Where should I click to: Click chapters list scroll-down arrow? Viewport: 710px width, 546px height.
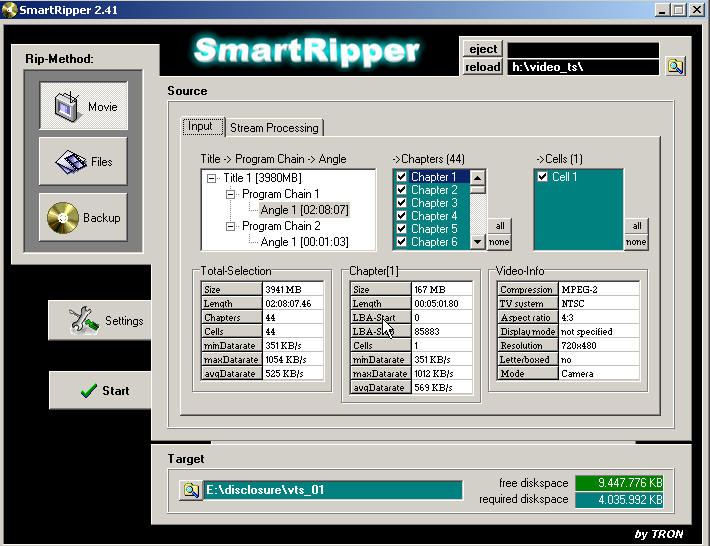[478, 242]
